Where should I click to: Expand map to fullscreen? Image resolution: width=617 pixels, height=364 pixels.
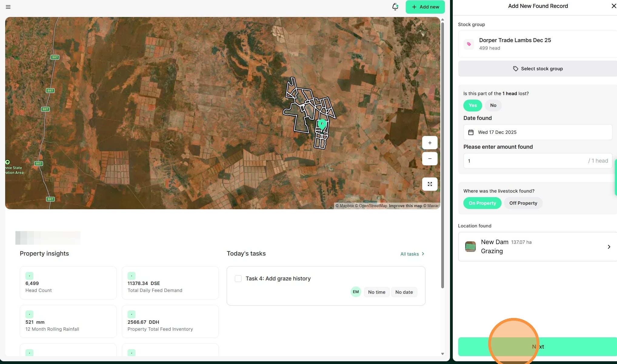click(x=429, y=184)
